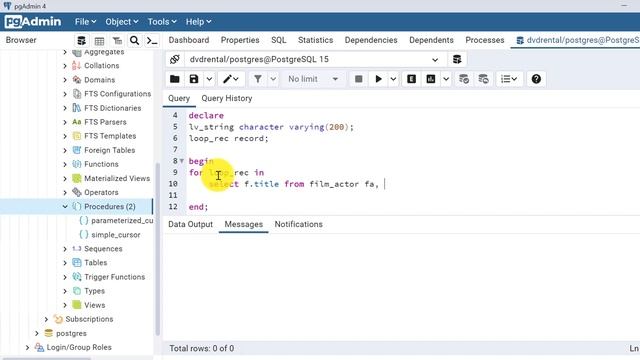Image resolution: width=640 pixels, height=360 pixels.
Task: Open Search Objects magnifier icon
Action: [134, 40]
